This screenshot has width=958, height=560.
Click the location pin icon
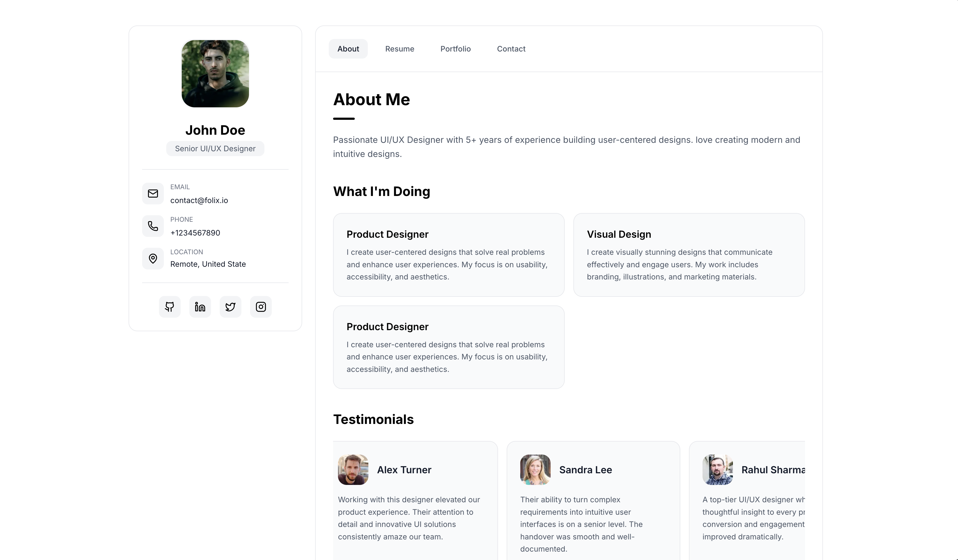point(153,259)
